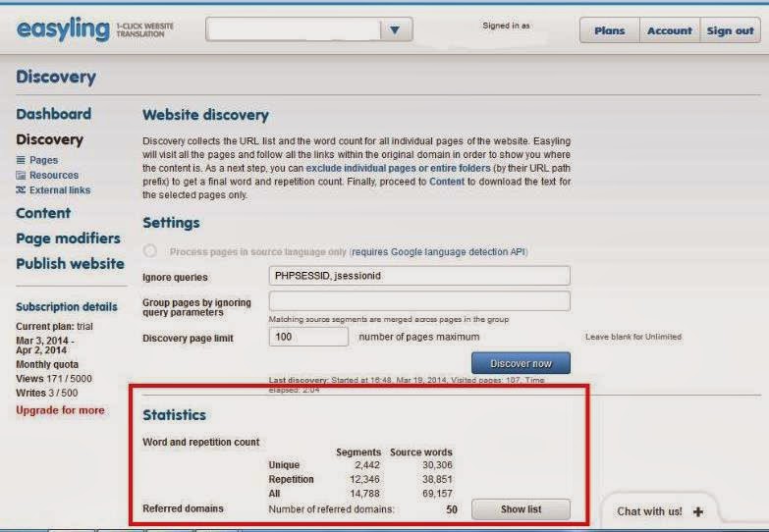This screenshot has height=532, width=769.
Task: Open the Plans page
Action: pyautogui.click(x=610, y=30)
